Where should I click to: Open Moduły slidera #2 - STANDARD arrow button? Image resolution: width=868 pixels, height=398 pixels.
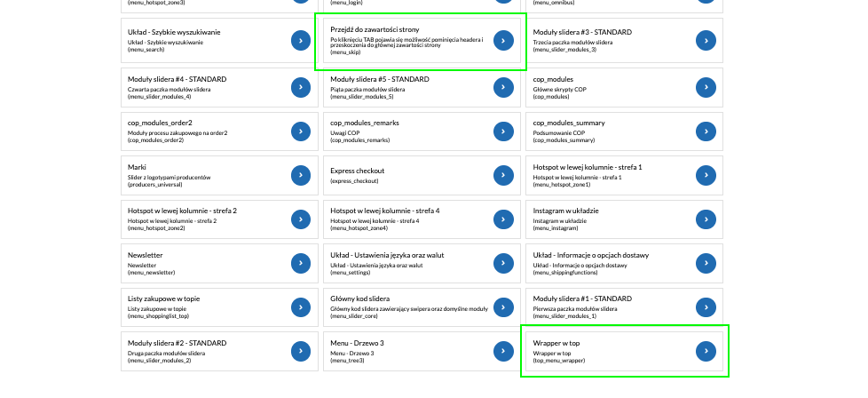pyautogui.click(x=301, y=352)
